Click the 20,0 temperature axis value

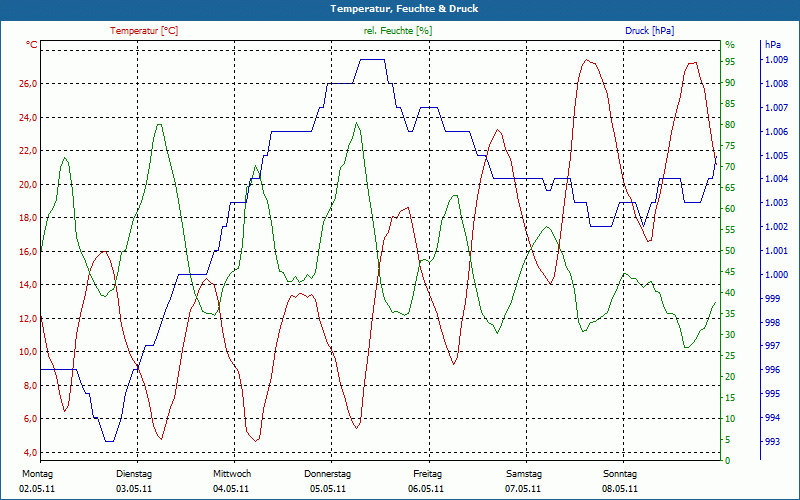pyautogui.click(x=28, y=184)
